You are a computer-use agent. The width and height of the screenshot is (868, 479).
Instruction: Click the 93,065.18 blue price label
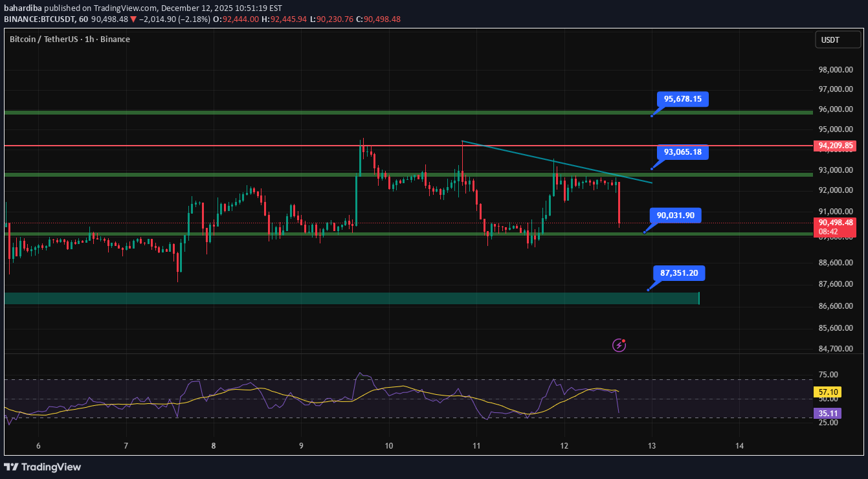click(682, 153)
